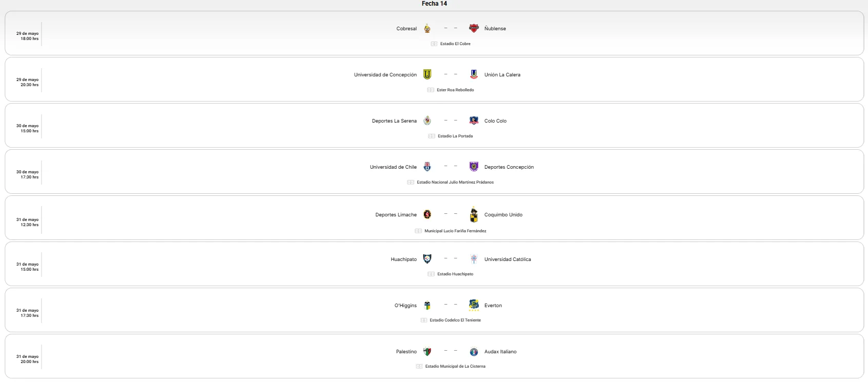
Task: Select the Deportes Limache team name
Action: tap(396, 215)
